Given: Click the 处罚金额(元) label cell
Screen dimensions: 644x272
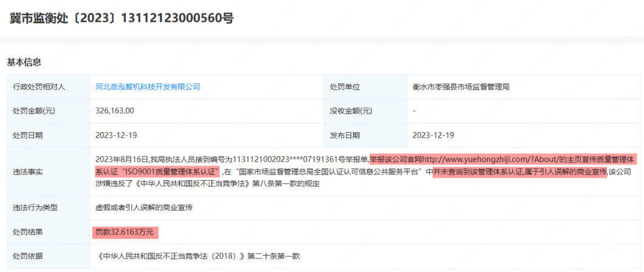Looking at the screenshot, I should (x=49, y=111).
